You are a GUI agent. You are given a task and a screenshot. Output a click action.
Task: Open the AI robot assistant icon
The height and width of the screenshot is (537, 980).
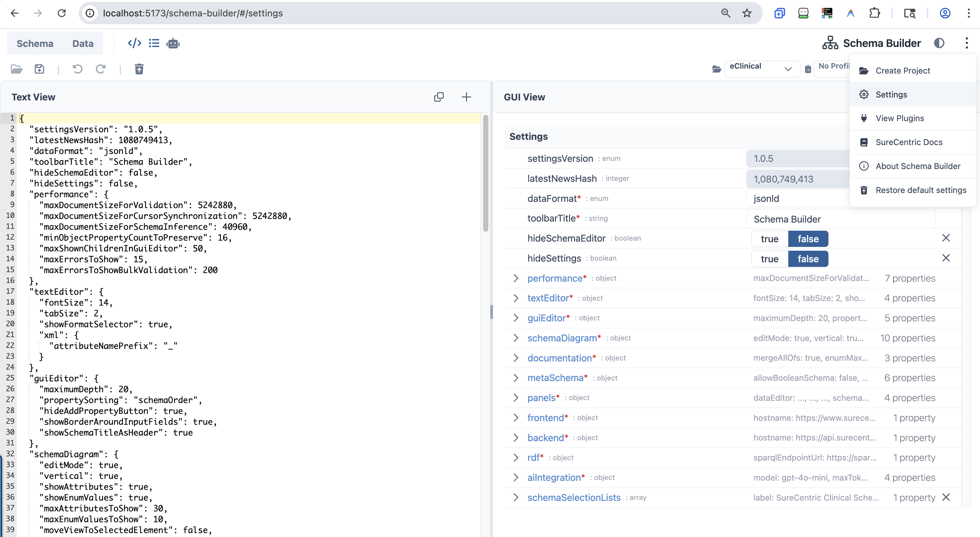pyautogui.click(x=173, y=43)
